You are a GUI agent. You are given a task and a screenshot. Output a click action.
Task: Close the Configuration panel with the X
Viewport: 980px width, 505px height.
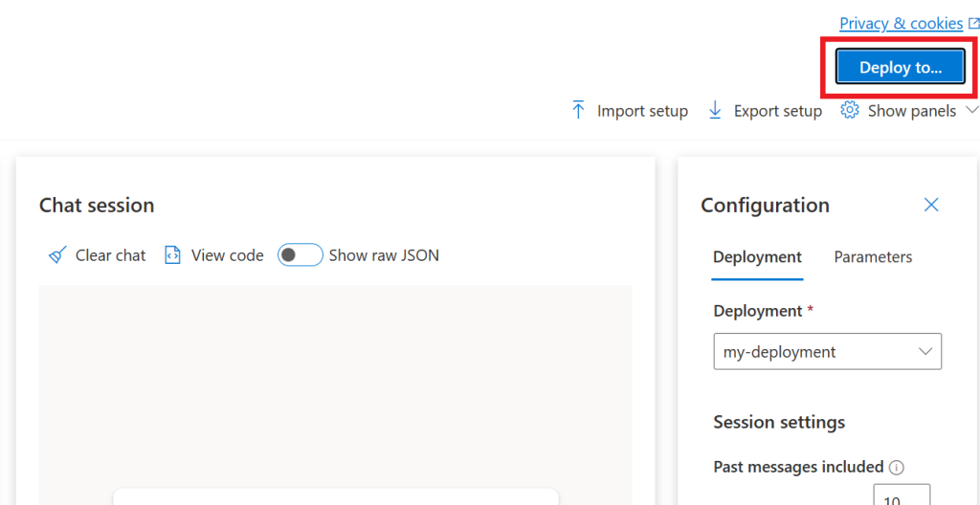(931, 205)
